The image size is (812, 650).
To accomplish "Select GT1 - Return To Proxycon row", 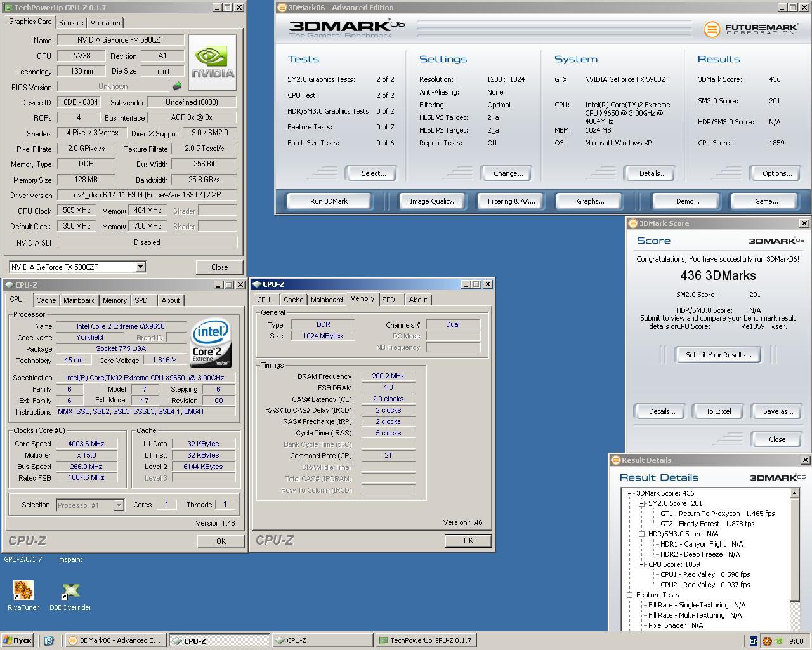I will 717,514.
